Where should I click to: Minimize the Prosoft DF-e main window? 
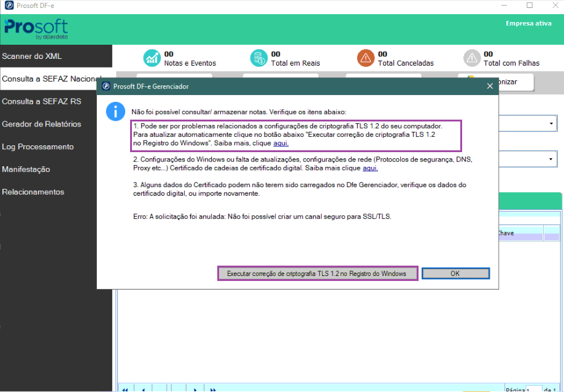[504, 6]
